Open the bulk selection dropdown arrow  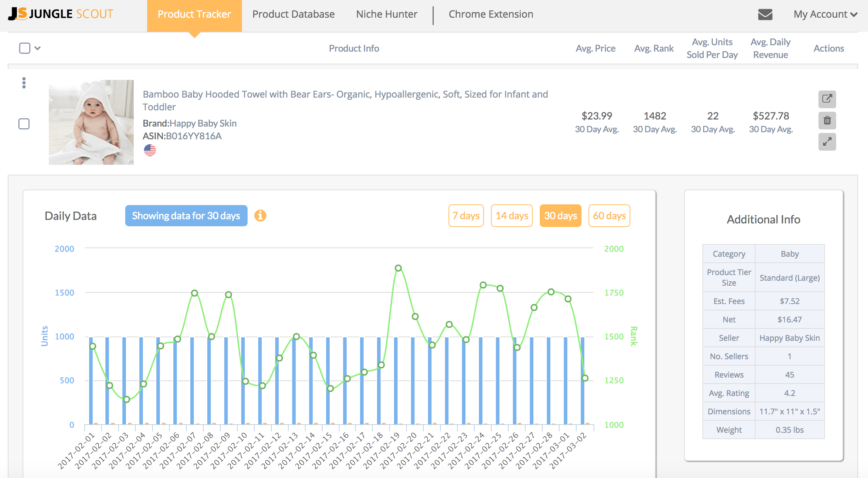point(37,48)
